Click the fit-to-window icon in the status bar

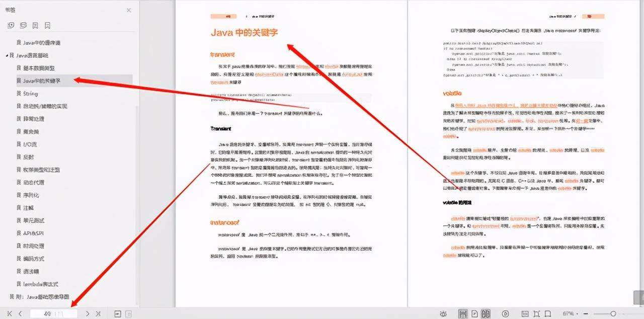click(537, 313)
